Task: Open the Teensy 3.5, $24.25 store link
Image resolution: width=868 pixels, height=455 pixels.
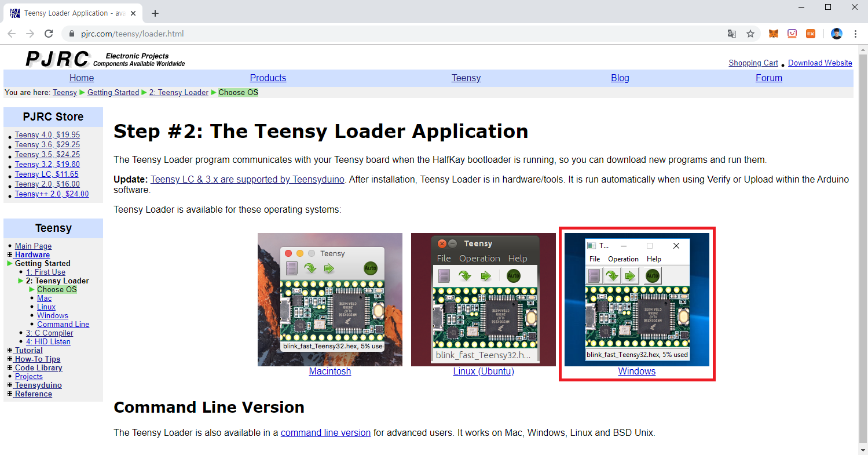Action: pos(47,154)
